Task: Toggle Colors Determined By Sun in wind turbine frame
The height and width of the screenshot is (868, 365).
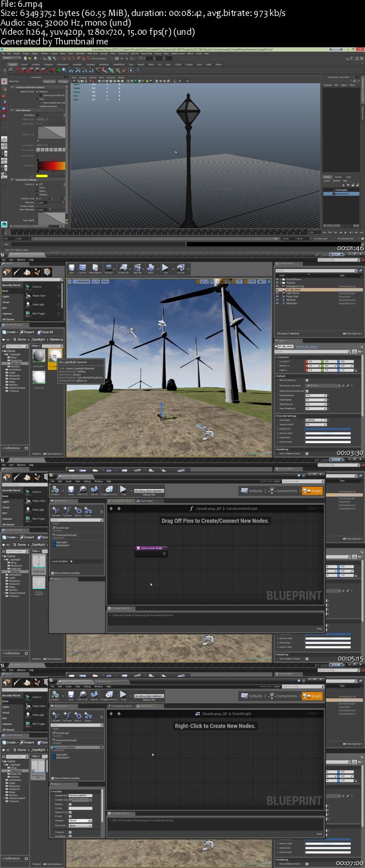Action: pos(307,391)
